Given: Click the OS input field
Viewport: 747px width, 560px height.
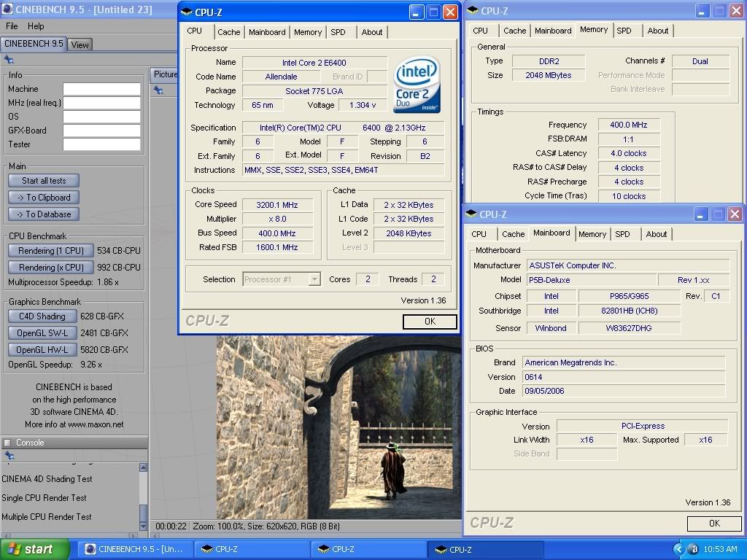Looking at the screenshot, I should pos(102,117).
